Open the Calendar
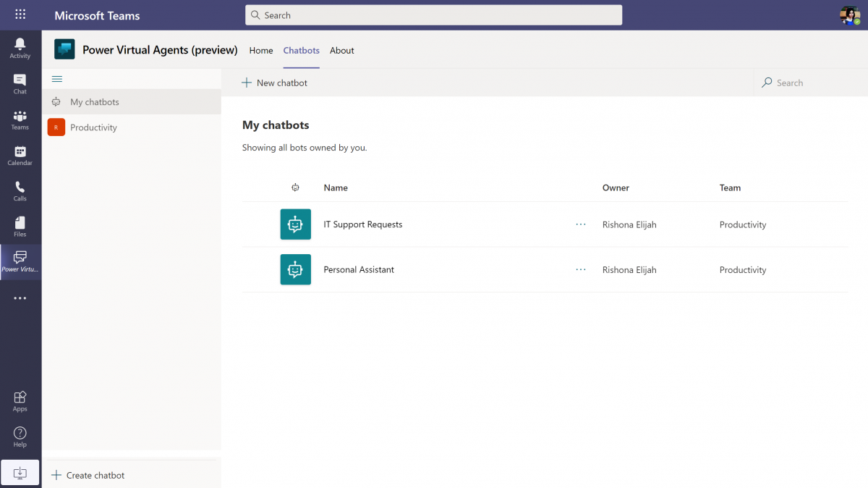This screenshot has height=488, width=868. click(x=20, y=155)
